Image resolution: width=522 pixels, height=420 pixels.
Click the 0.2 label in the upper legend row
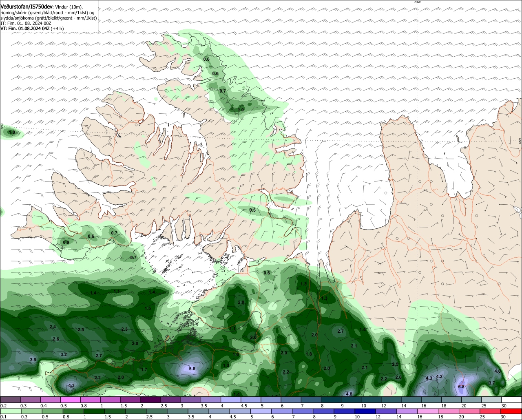pos(3,406)
